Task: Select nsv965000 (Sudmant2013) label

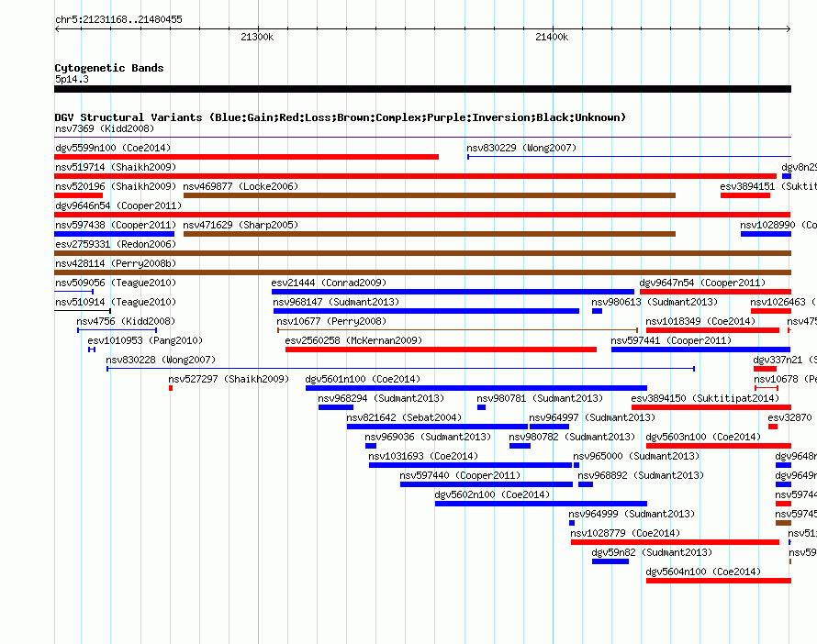Action: 636,456
